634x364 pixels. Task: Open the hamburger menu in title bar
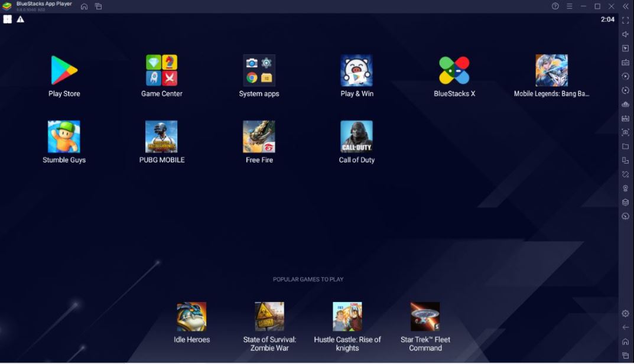point(570,6)
